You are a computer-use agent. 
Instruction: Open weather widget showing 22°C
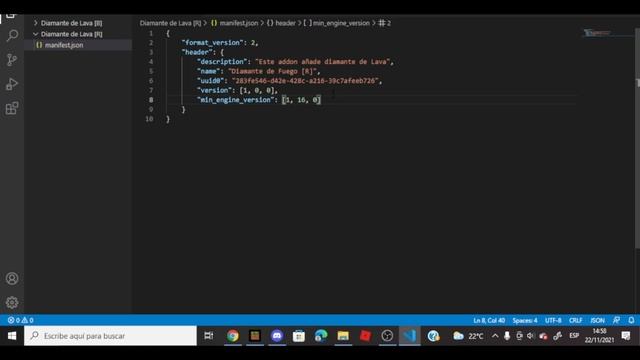pos(468,336)
